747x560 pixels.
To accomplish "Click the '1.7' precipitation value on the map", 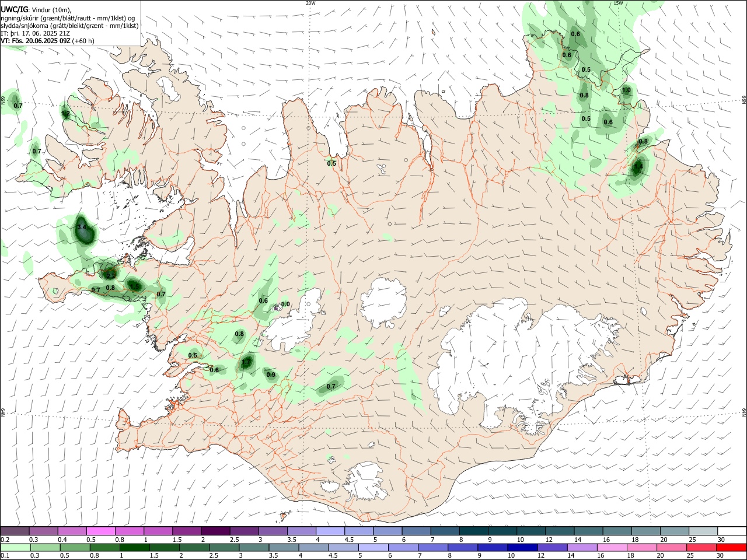I will tap(246, 363).
